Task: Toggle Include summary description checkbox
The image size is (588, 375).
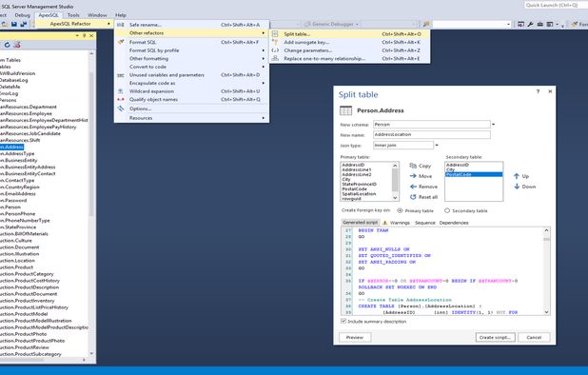Action: pos(343,321)
